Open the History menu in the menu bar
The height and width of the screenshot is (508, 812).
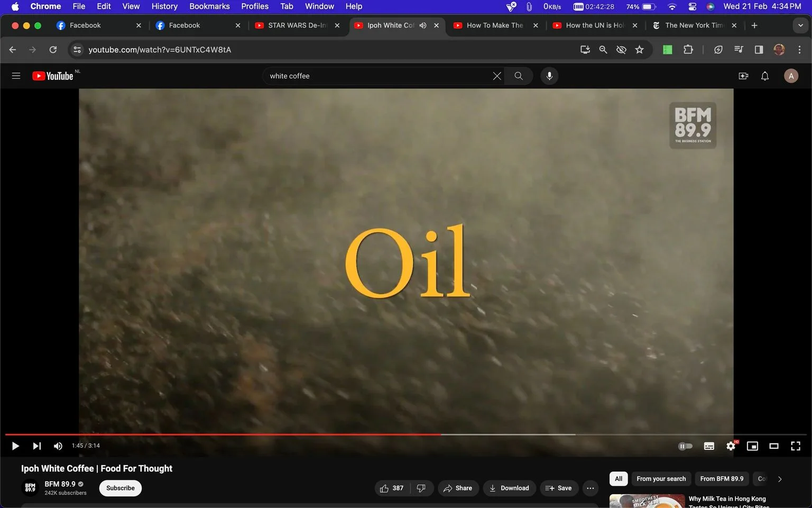click(164, 6)
